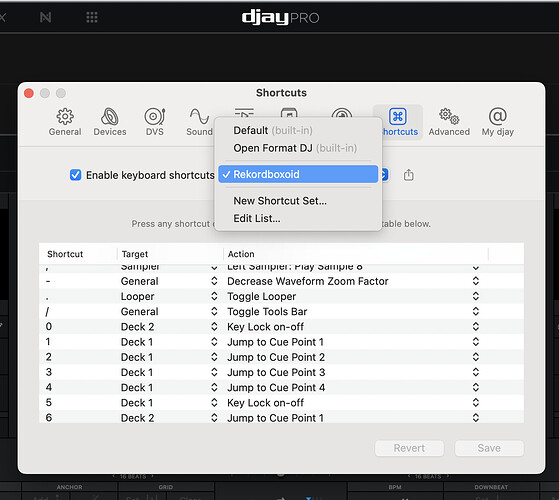Click the grid icon in djay top bar
Viewport: 559px width, 500px height.
92,17
